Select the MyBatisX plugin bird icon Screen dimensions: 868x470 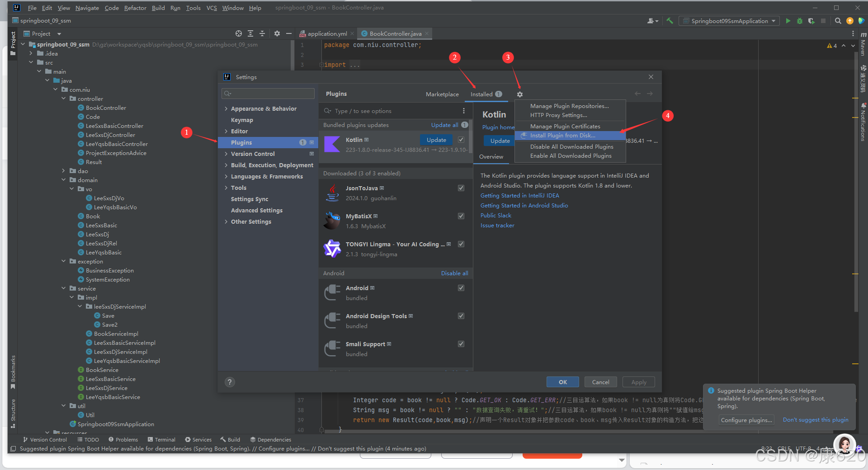point(332,221)
